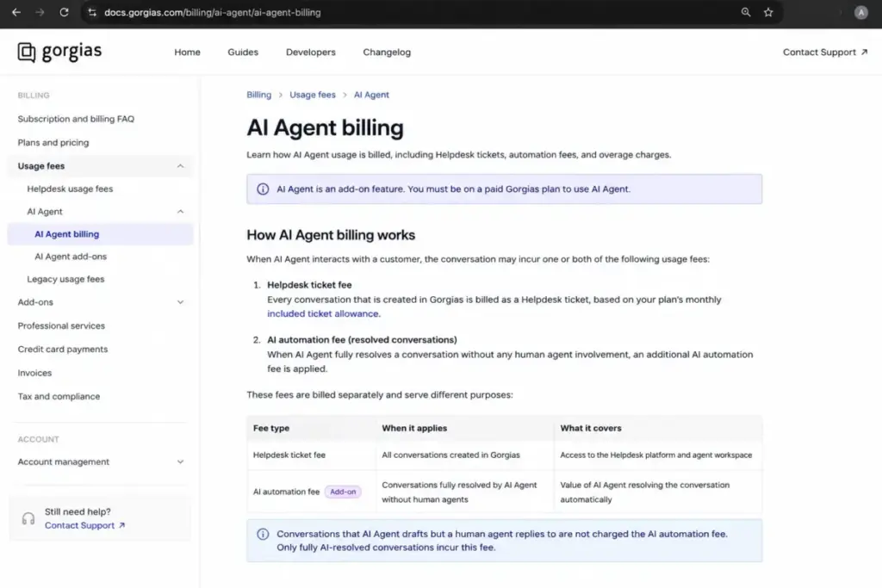Click the Gorgias logo
The height and width of the screenshot is (588, 882).
pos(59,52)
